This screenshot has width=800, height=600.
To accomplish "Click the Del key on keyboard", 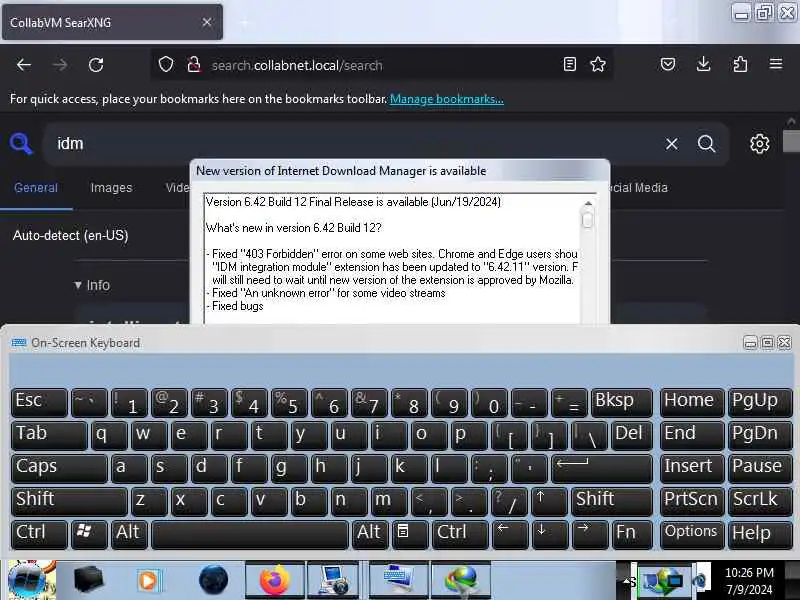I will tap(632, 435).
